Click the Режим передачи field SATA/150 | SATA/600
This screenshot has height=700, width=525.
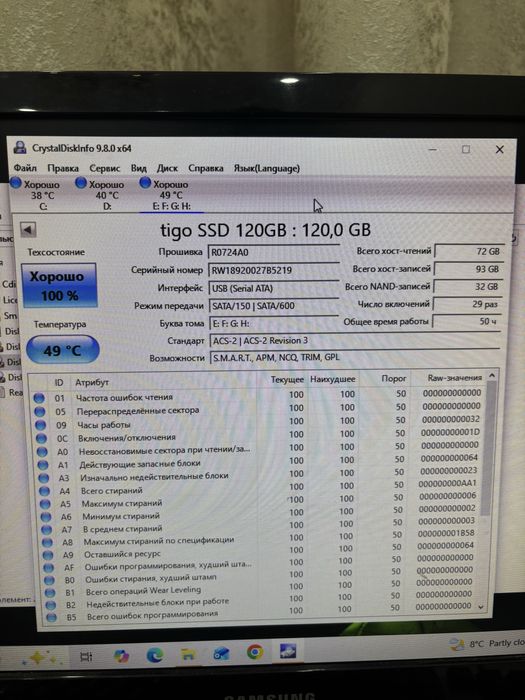274,306
